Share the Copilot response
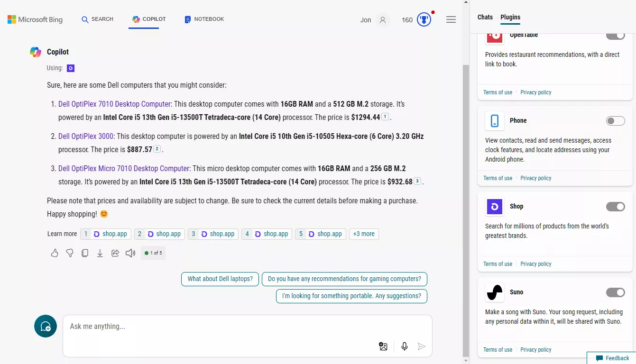The image size is (636, 364). [115, 253]
